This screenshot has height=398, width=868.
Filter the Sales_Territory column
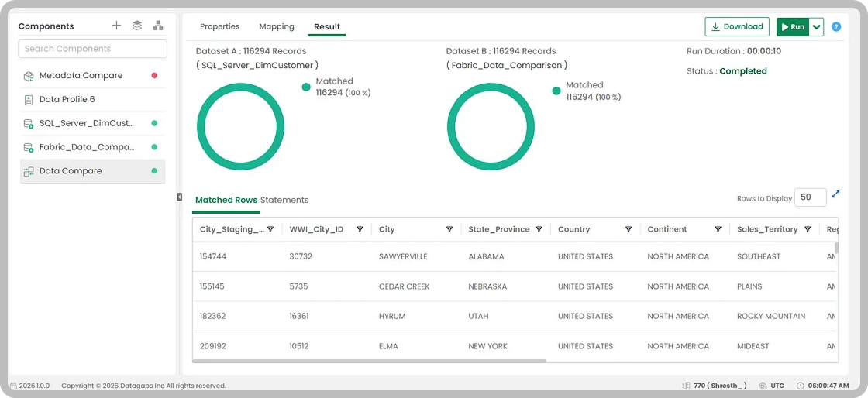(x=808, y=229)
